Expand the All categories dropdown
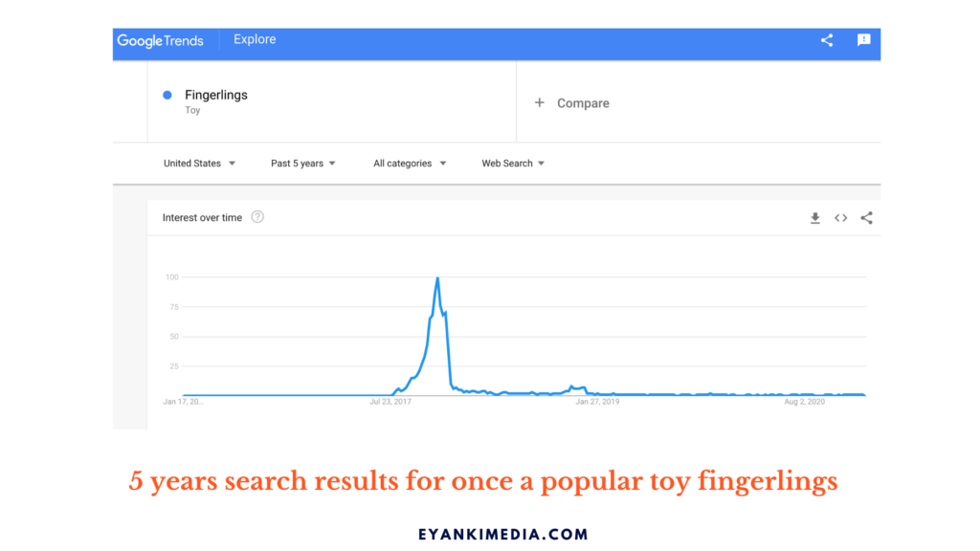The height and width of the screenshot is (551, 980). click(410, 163)
